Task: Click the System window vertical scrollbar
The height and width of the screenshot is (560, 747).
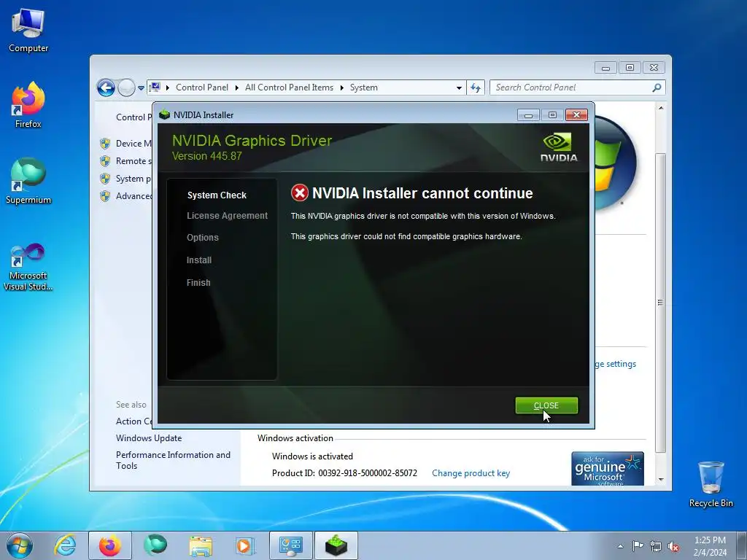Action: (660, 303)
